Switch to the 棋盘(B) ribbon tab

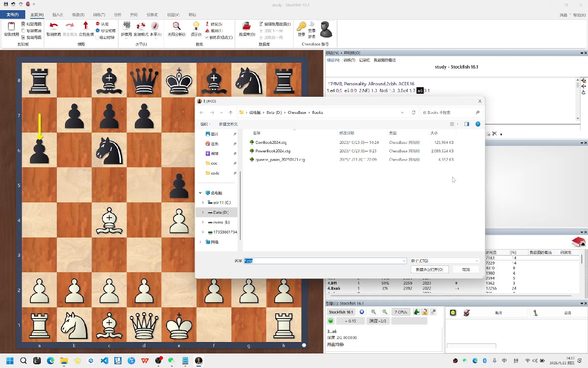coord(78,15)
